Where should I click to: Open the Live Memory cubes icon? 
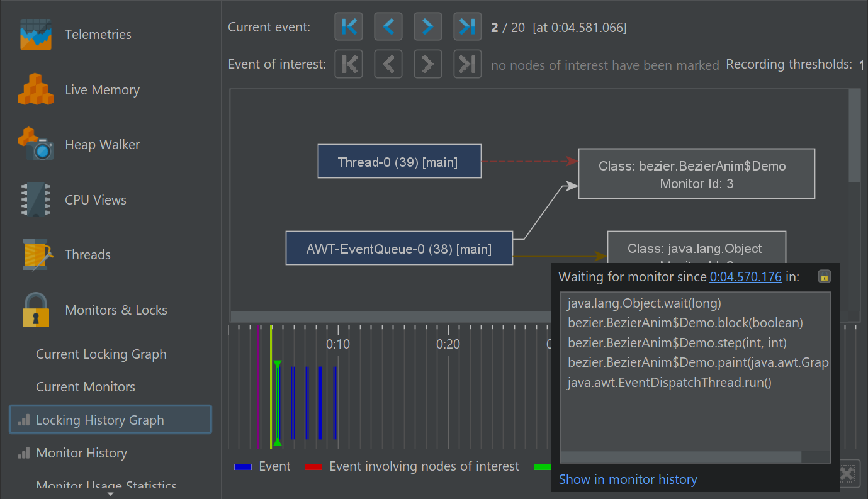(35, 89)
